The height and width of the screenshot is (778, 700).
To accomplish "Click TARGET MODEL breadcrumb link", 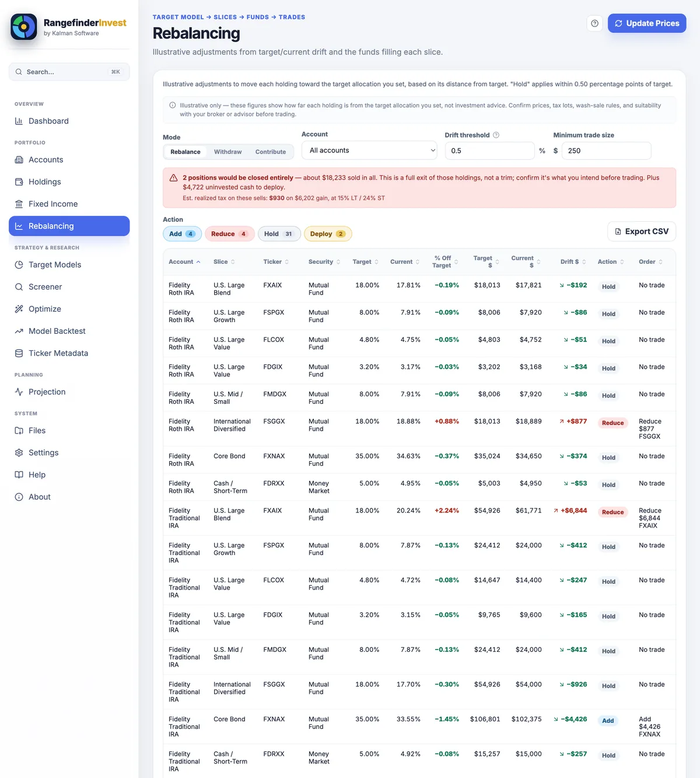I will pyautogui.click(x=178, y=18).
